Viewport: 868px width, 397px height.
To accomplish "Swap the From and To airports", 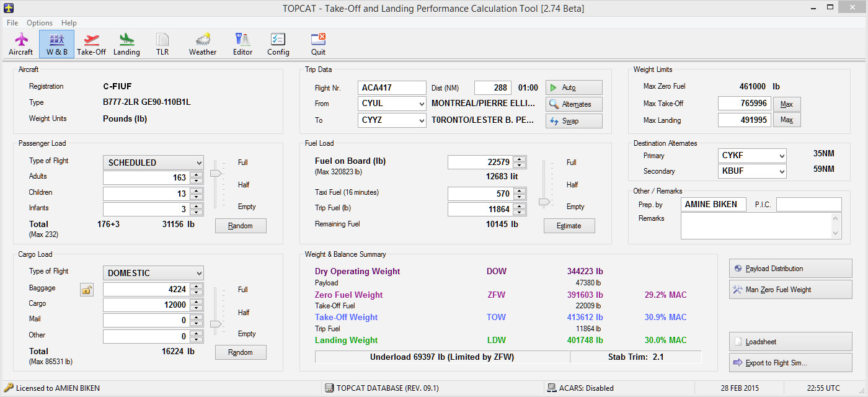I will 574,121.
